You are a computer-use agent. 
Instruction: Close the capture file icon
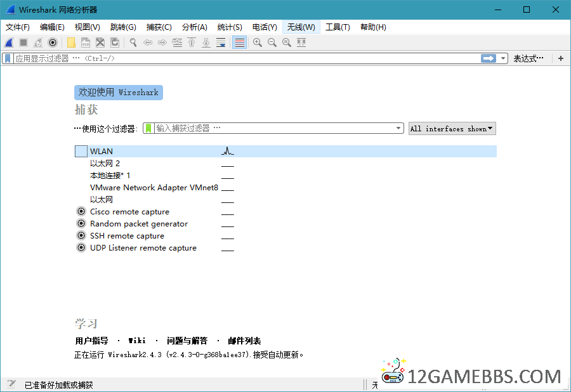[x=100, y=42]
